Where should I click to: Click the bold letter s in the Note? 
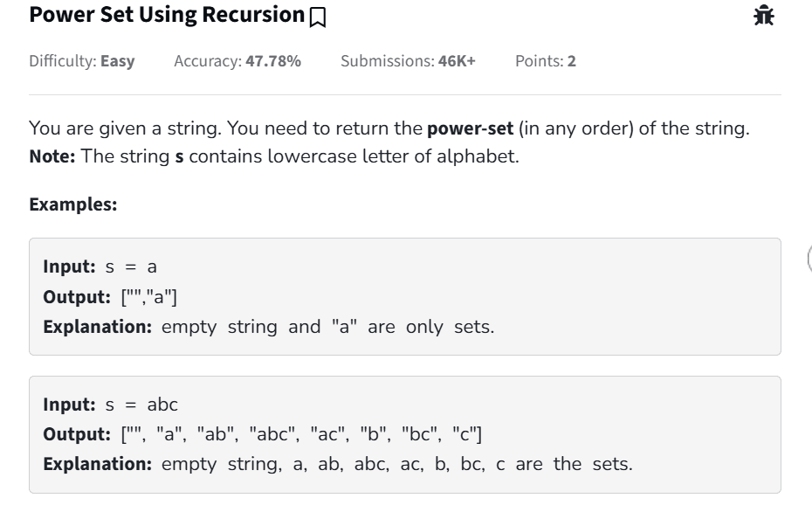[179, 159]
